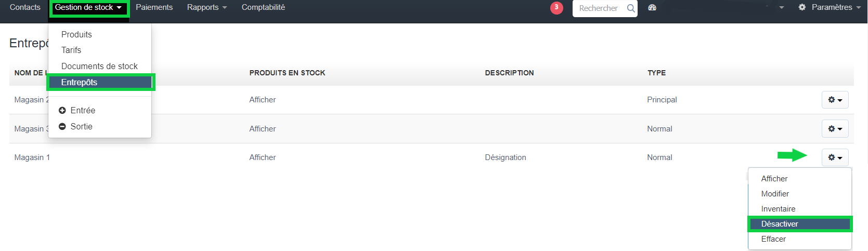This screenshot has height=251, width=868.
Task: Choose Entrepôts in the stock menu
Action: pyautogui.click(x=80, y=82)
